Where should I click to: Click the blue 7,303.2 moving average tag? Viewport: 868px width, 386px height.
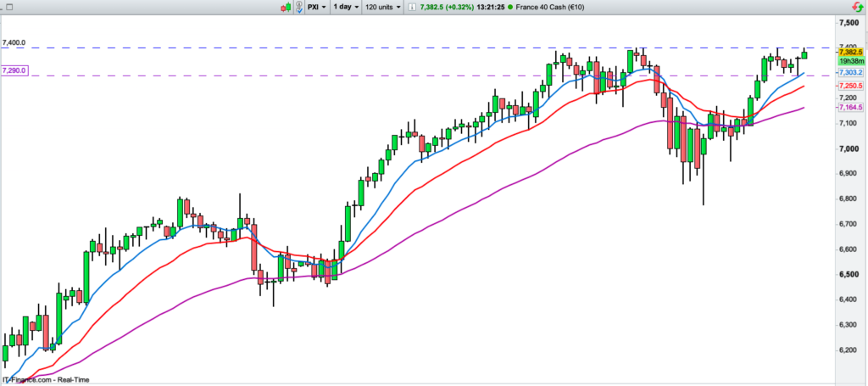tap(849, 74)
